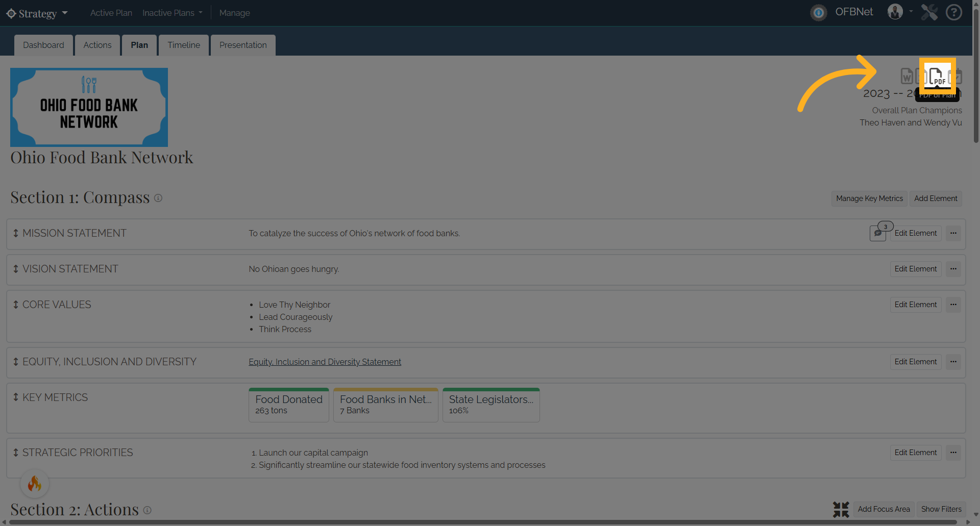The width and height of the screenshot is (980, 526).
Task: Open the help question mark icon
Action: [x=953, y=12]
